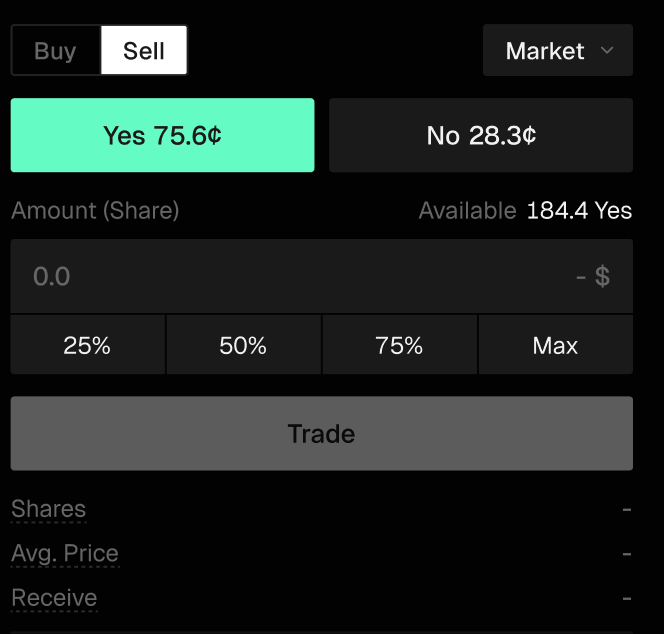Set amount to 25% of shares

click(x=87, y=346)
